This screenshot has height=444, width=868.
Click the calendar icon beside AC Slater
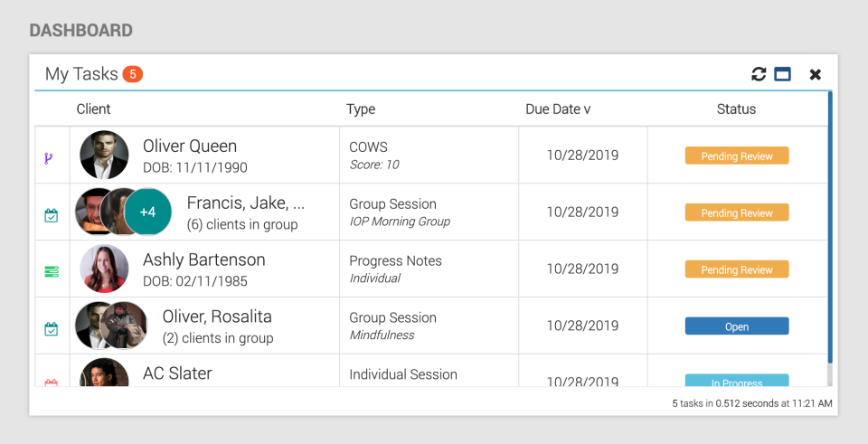tap(52, 383)
